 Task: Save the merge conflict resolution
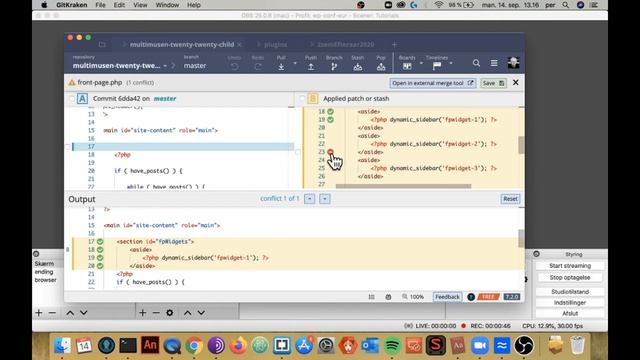[493, 83]
